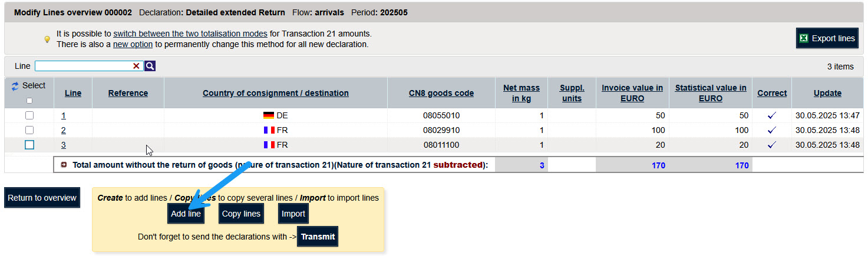This screenshot has width=868, height=256.
Task: Open the 'switch between the two totalisation modes' link
Action: [190, 34]
